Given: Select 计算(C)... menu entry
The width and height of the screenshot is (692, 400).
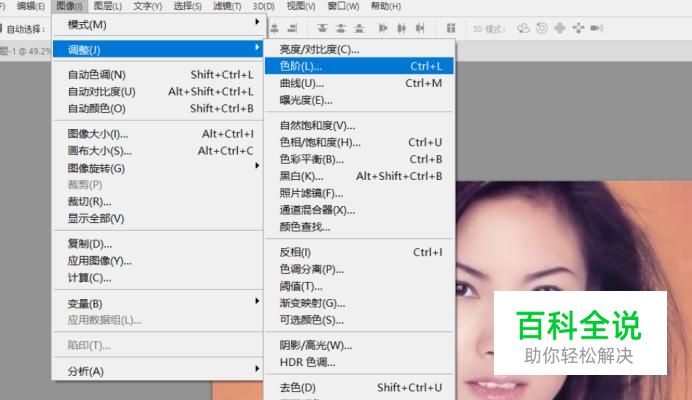Looking at the screenshot, I should tap(158, 278).
